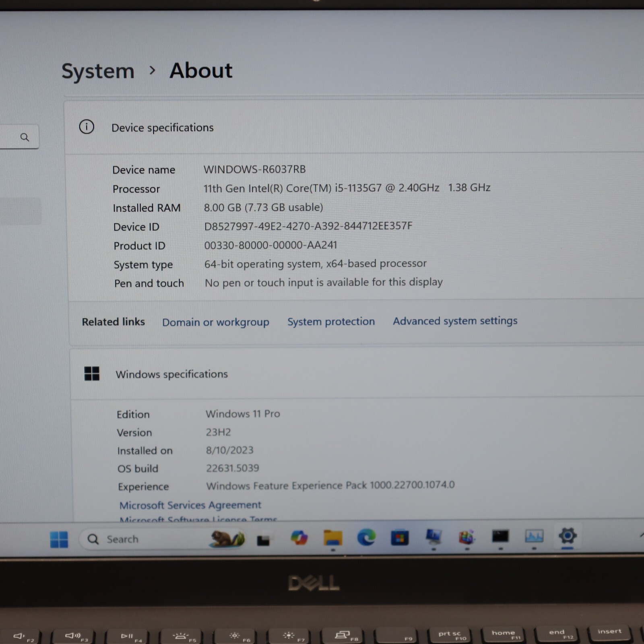The height and width of the screenshot is (644, 644).
Task: Open Microsoft Software License Terms link
Action: coord(198,519)
